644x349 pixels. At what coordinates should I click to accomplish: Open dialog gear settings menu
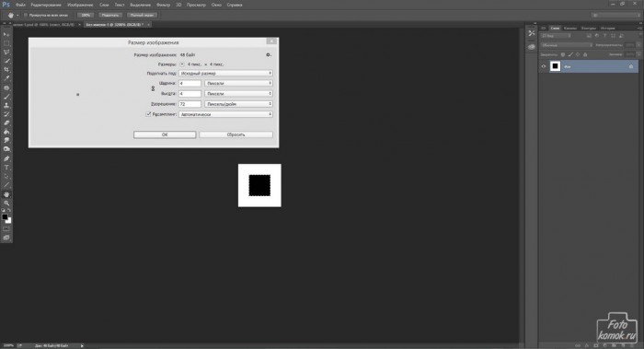269,54
